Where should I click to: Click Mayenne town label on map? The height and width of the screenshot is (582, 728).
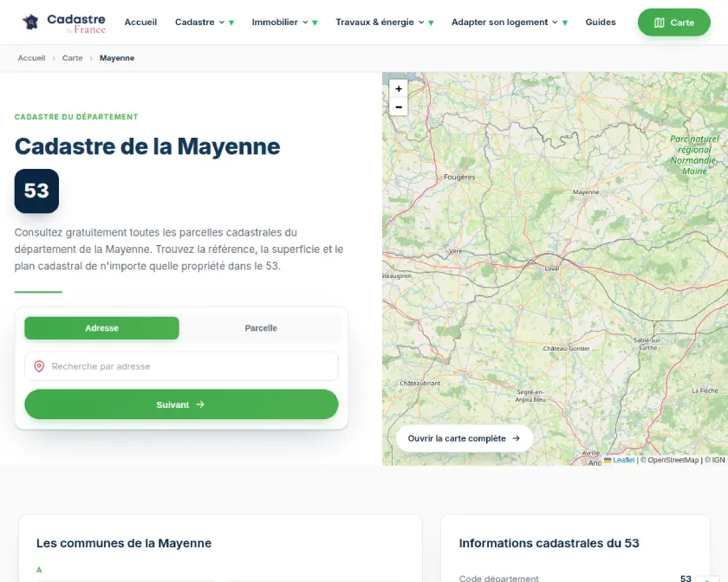pyautogui.click(x=586, y=192)
